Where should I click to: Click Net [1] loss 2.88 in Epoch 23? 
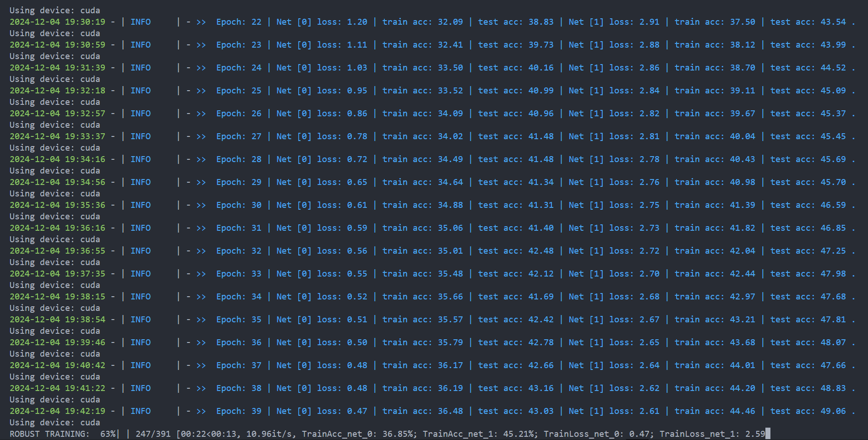650,45
